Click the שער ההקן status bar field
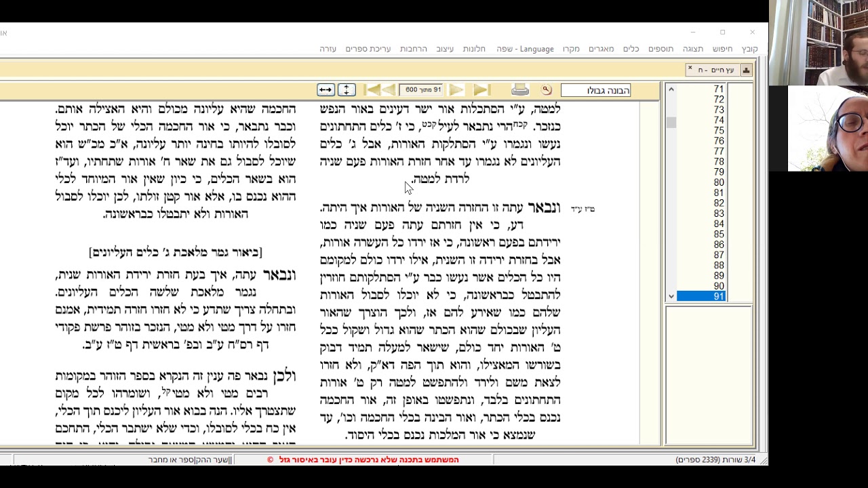 (x=191, y=460)
